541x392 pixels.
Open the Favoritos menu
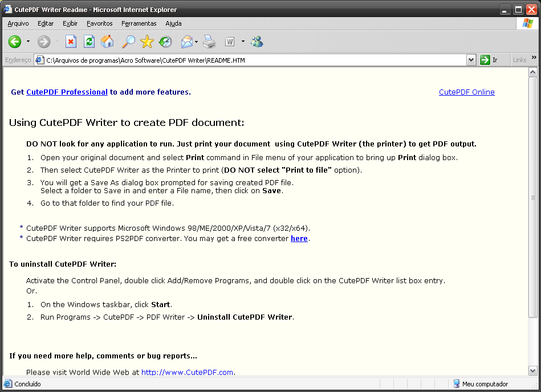[100, 23]
